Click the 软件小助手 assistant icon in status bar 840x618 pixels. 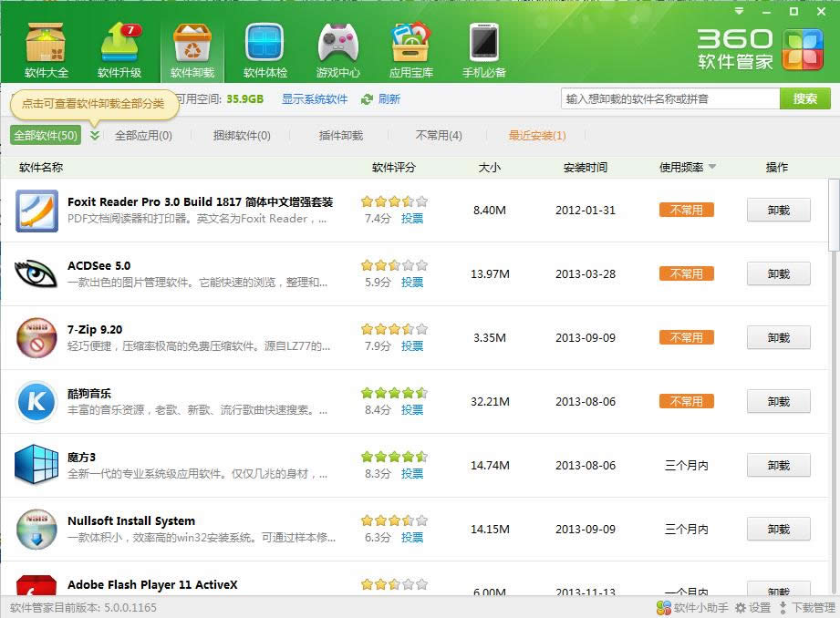(663, 608)
